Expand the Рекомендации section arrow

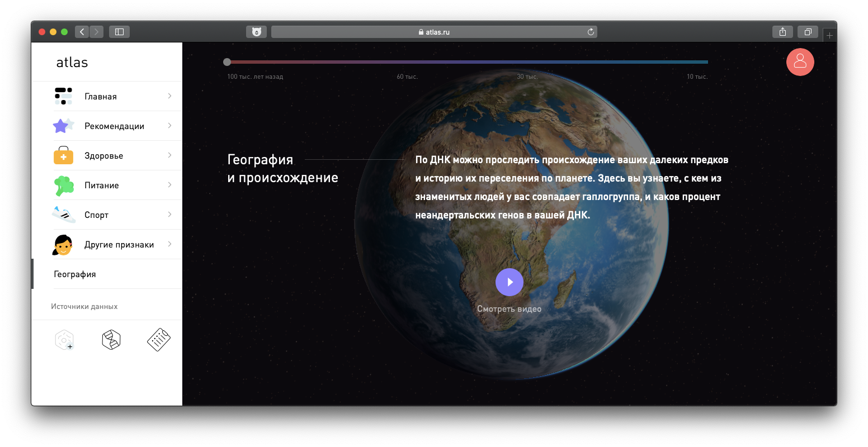[x=169, y=126]
